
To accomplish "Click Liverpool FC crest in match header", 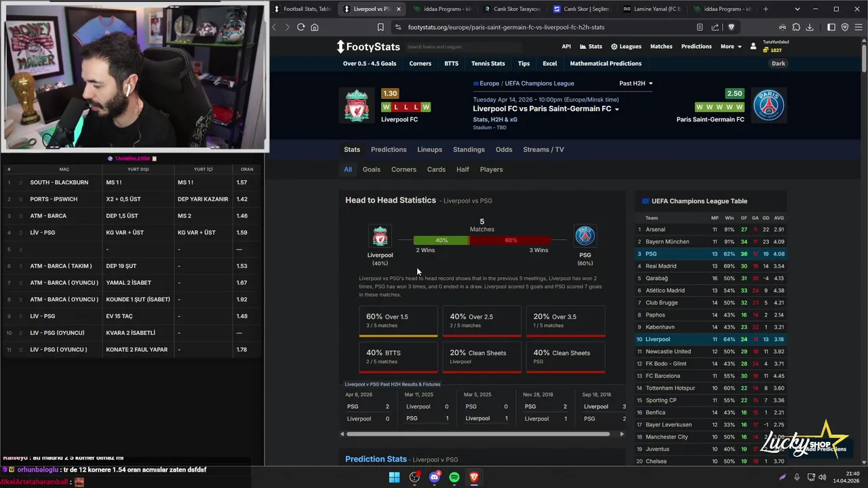I will coord(357,106).
